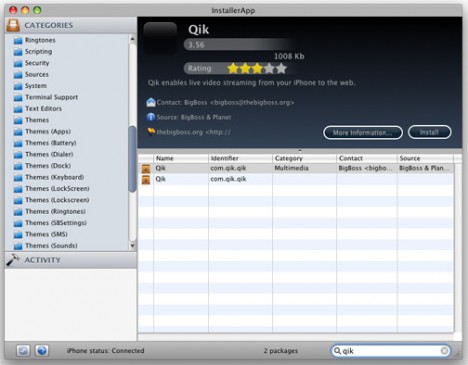Click the System folder icon

coord(18,86)
